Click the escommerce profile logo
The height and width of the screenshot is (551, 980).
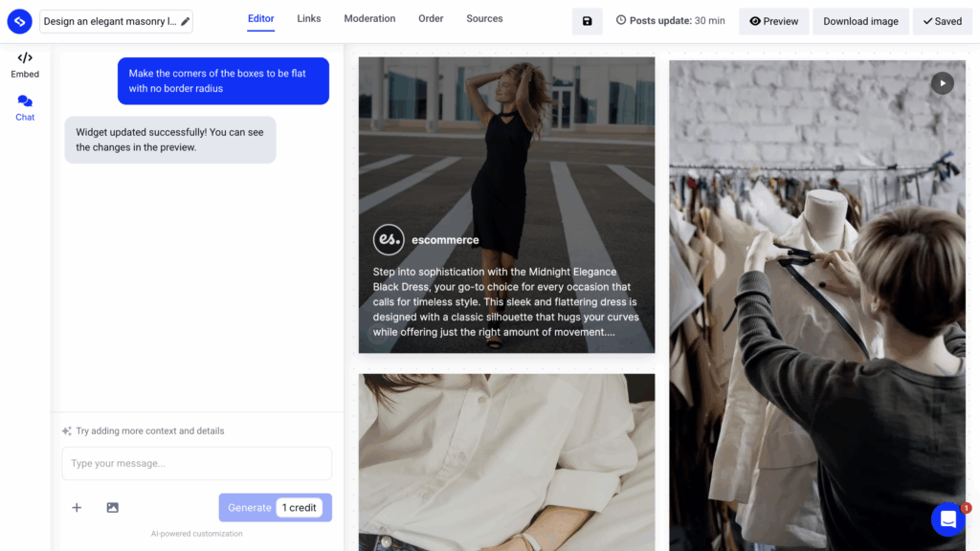coord(389,240)
